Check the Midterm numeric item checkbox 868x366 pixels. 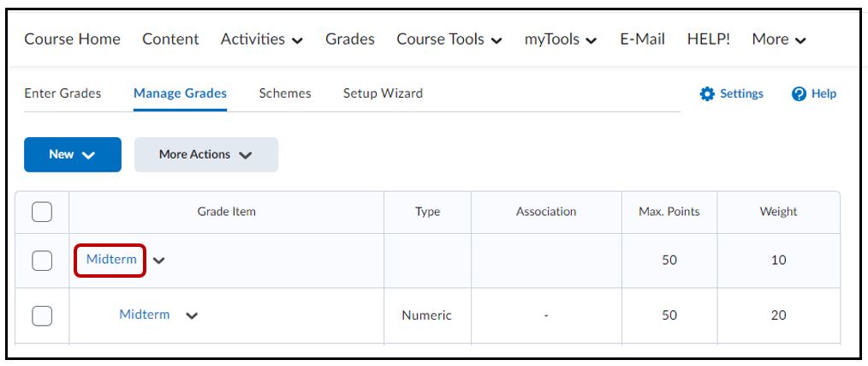[42, 315]
